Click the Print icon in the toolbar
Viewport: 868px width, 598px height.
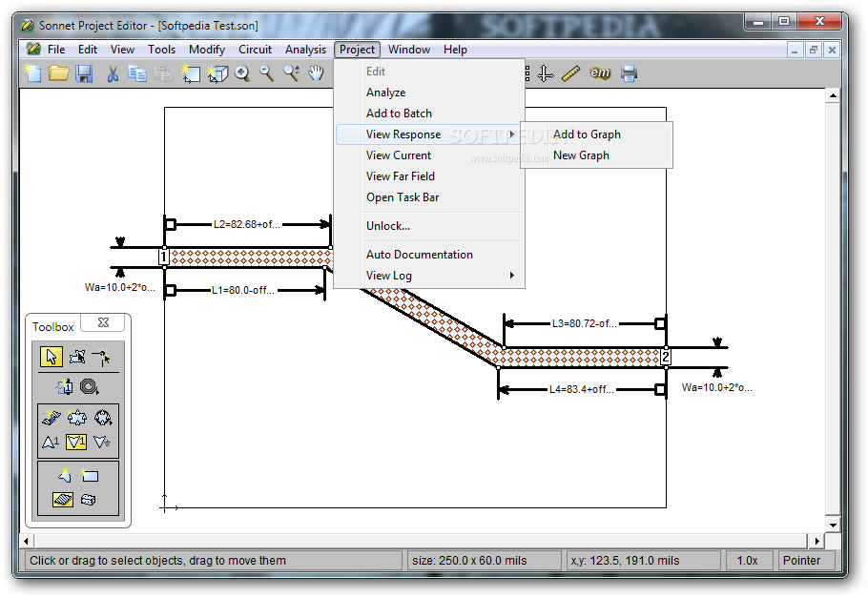629,73
